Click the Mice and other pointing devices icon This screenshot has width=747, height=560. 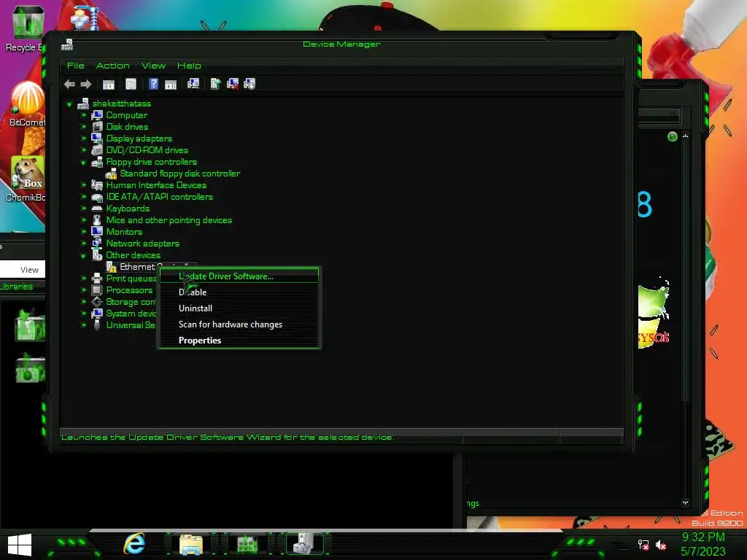point(97,220)
